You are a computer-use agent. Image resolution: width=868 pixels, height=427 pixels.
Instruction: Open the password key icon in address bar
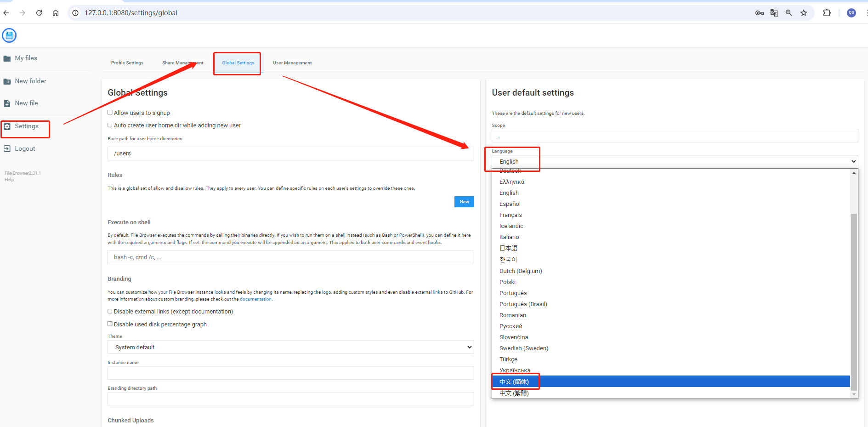(x=760, y=13)
